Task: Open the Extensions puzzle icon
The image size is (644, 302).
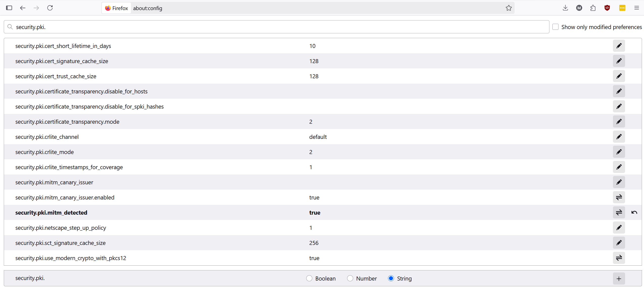Action: click(x=593, y=8)
